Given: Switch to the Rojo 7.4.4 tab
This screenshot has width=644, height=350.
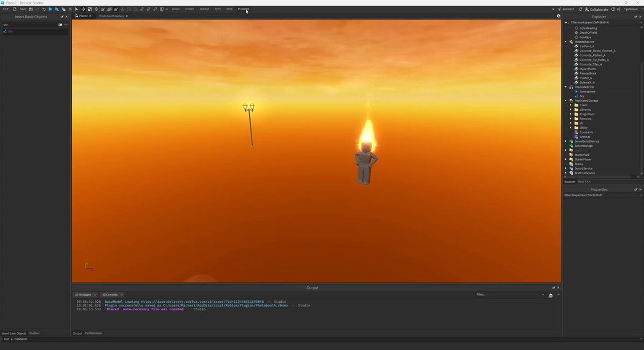Looking at the screenshot, I should 586,182.
